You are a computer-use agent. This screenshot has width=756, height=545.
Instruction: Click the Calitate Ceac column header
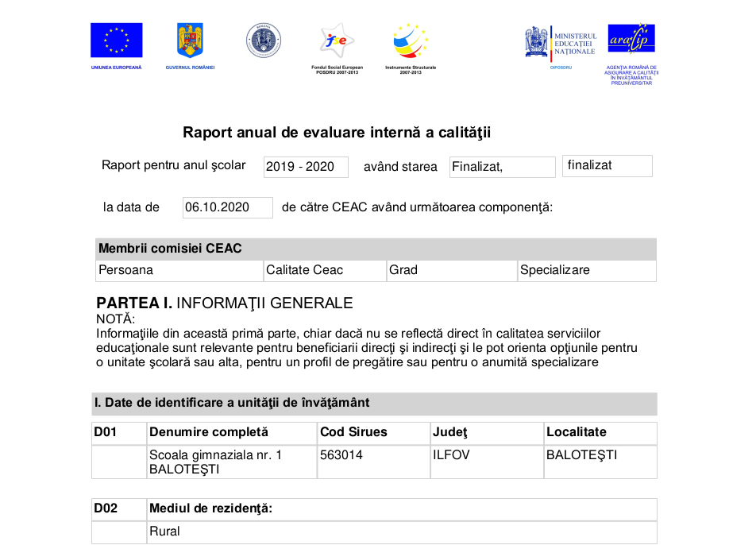325,271
